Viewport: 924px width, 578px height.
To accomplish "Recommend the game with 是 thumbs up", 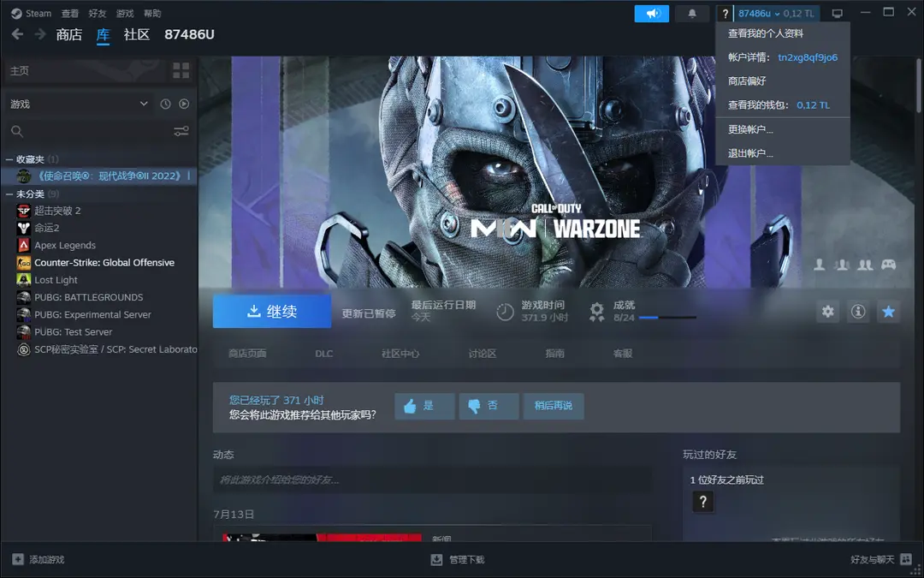I will (x=425, y=406).
